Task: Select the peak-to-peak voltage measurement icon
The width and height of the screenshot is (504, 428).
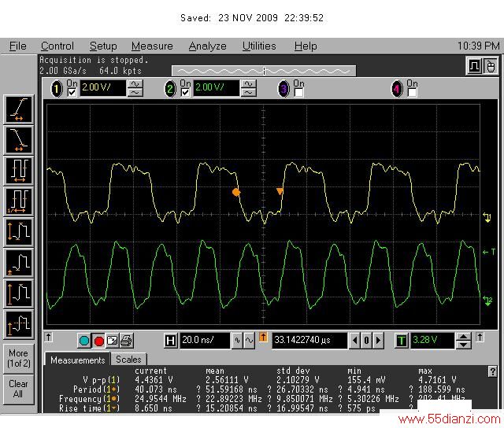Action: click(x=19, y=232)
